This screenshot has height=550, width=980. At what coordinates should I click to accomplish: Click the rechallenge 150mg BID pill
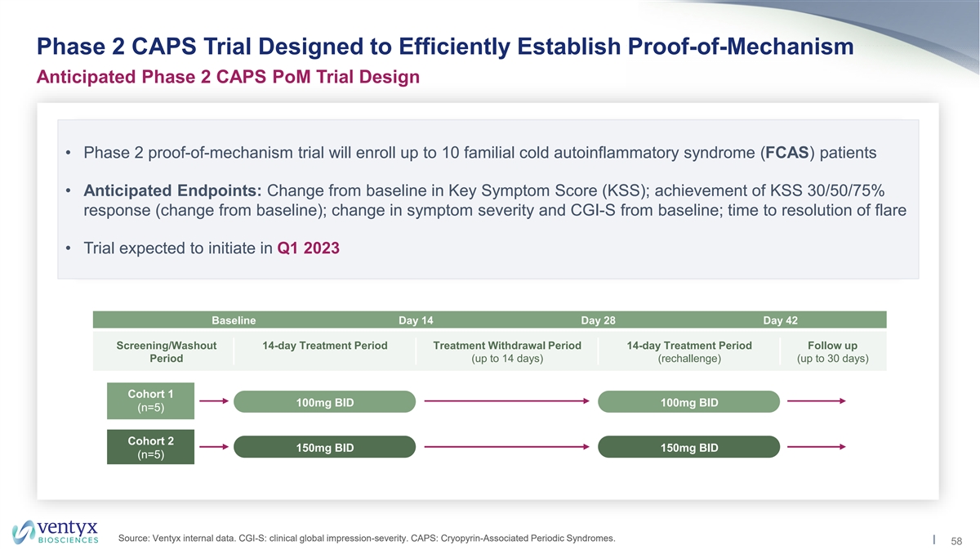pyautogui.click(x=688, y=448)
